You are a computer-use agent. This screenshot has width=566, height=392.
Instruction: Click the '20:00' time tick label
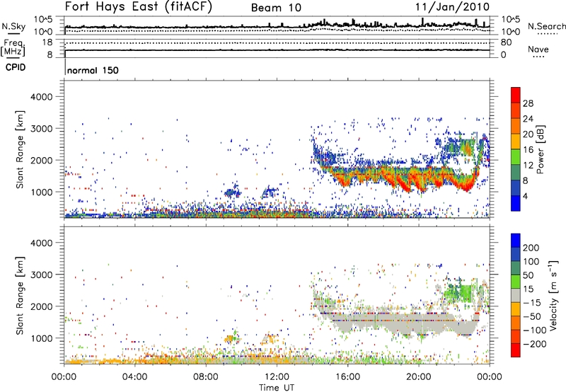click(x=418, y=377)
